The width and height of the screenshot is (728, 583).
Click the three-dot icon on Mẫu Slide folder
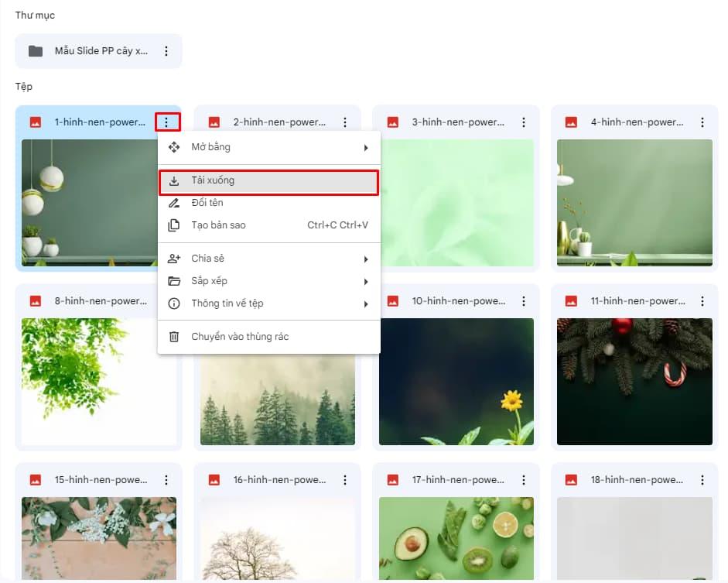[x=166, y=51]
